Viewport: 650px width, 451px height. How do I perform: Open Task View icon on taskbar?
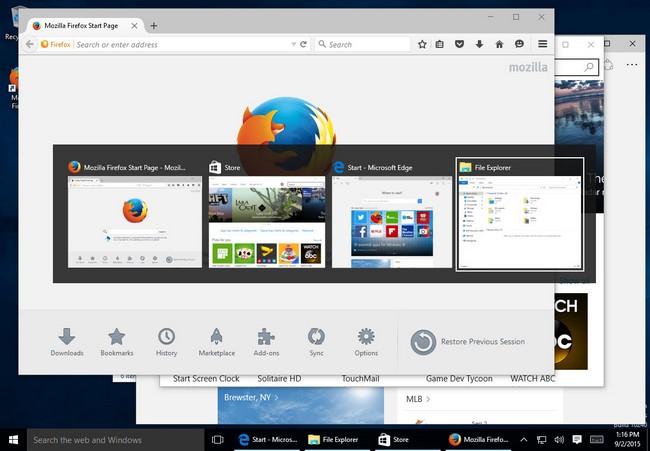[x=217, y=440]
